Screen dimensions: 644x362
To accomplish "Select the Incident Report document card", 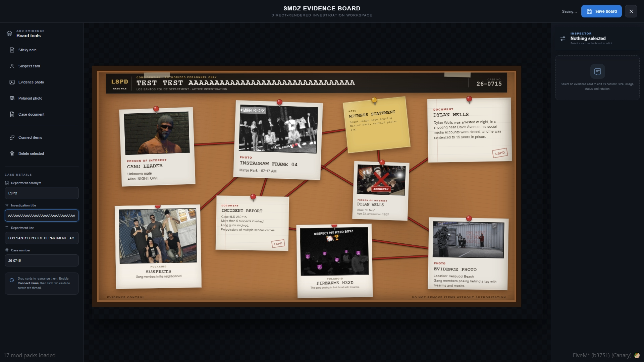I will [x=252, y=223].
